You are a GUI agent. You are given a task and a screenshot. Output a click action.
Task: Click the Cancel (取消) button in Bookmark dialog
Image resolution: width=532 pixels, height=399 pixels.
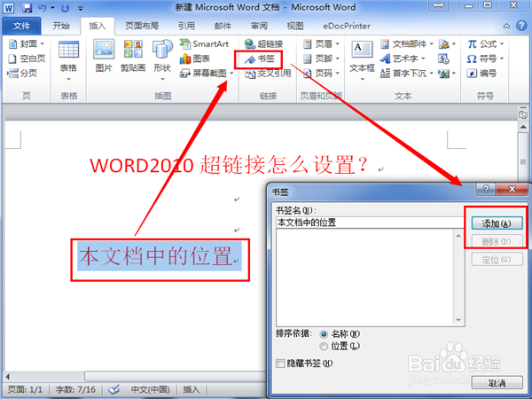(497, 383)
